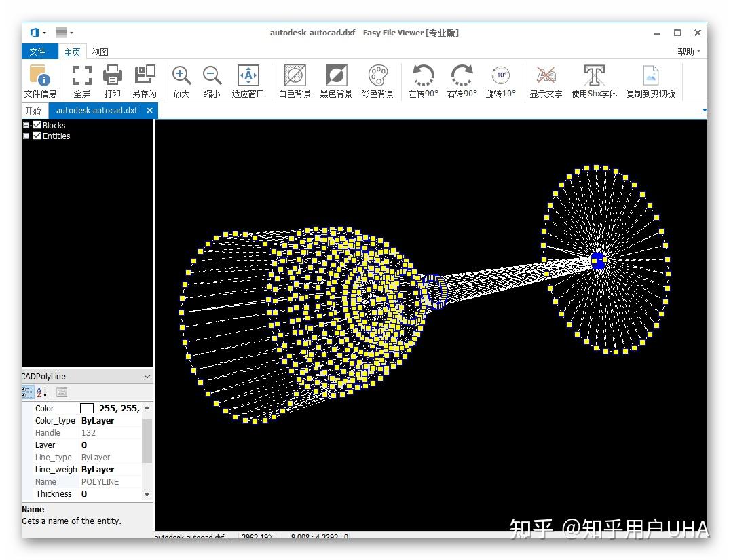Copy drawing with 复制到剪切板

click(650, 81)
